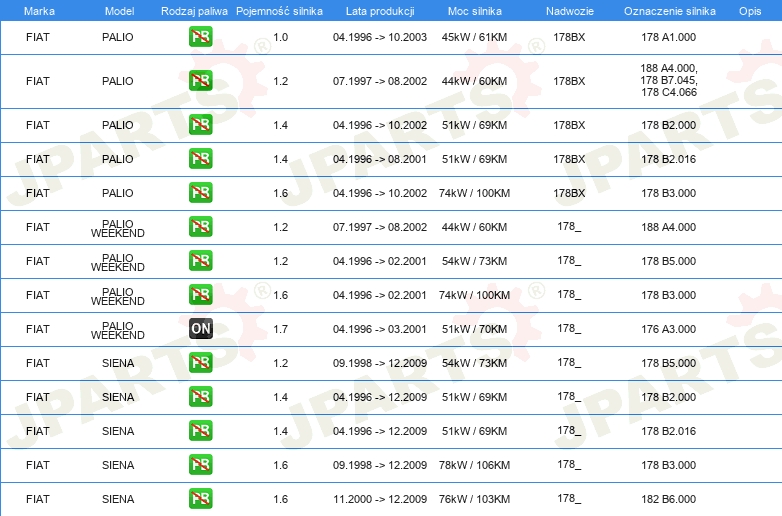Screen dimensions: 782x516
Task: Click PALIO model in the 178 A1.000 row
Action: tap(118, 37)
